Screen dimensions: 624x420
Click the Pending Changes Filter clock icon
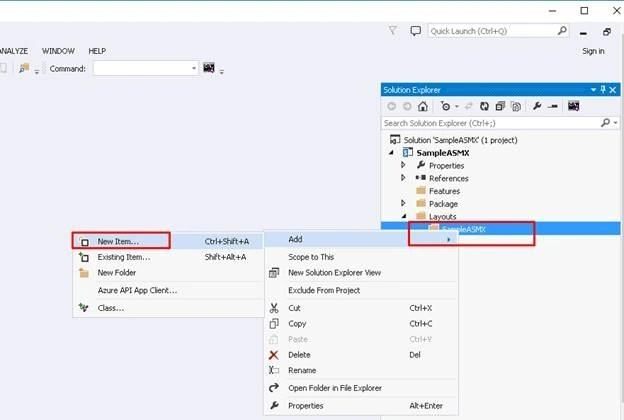pos(445,106)
